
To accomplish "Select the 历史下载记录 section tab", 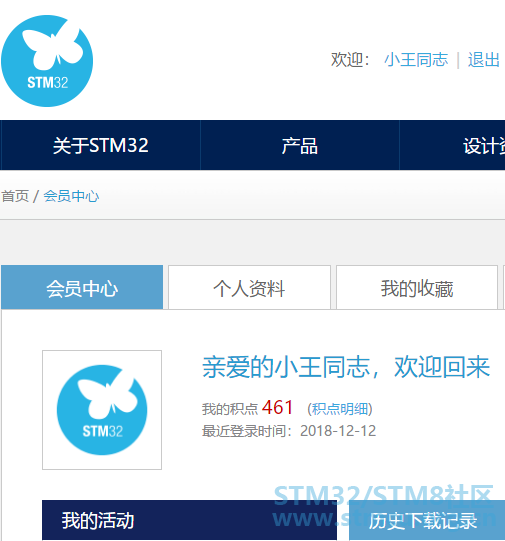I will (427, 520).
